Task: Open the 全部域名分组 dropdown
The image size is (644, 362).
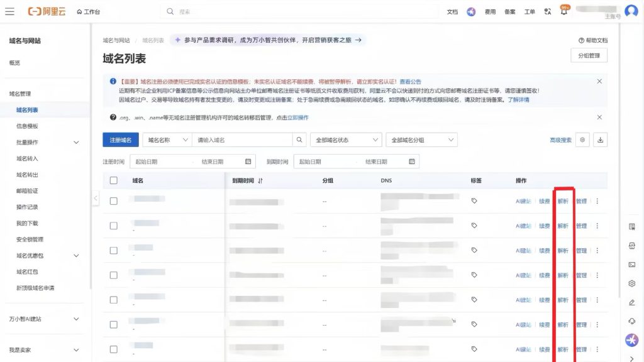Action: [421, 140]
